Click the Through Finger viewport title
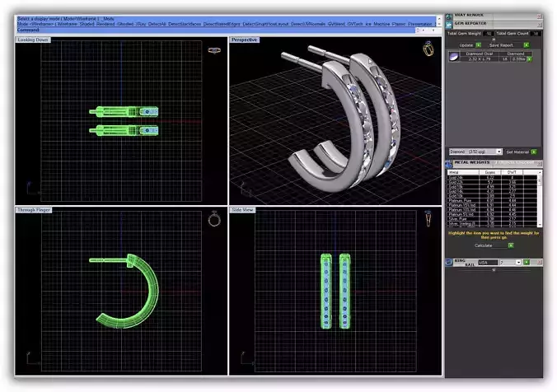557x392 pixels. point(34,210)
